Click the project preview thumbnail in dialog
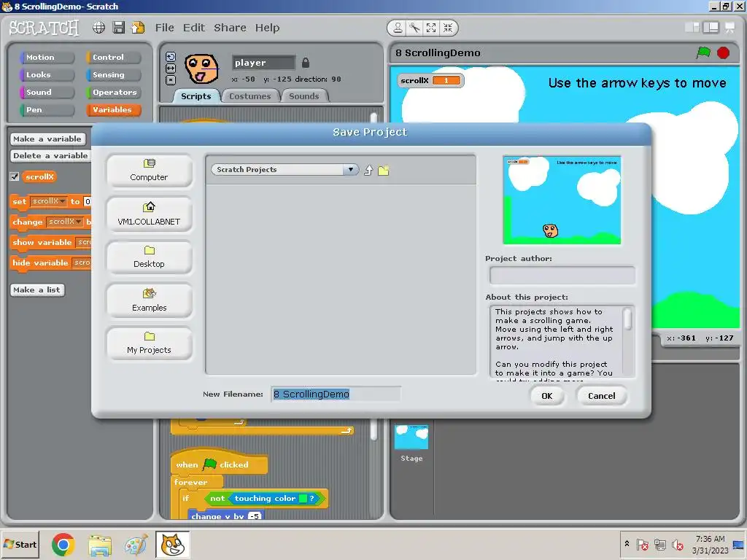747x560 pixels. [562, 200]
